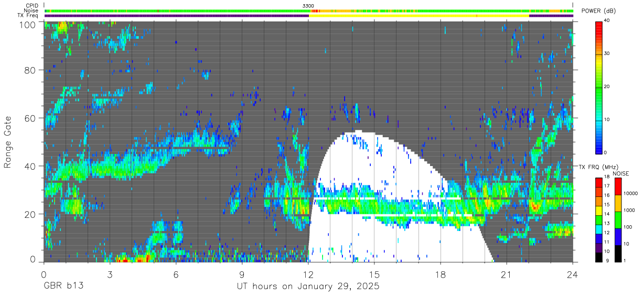
Task: Click the CPID label at top left
Action: 32,6
